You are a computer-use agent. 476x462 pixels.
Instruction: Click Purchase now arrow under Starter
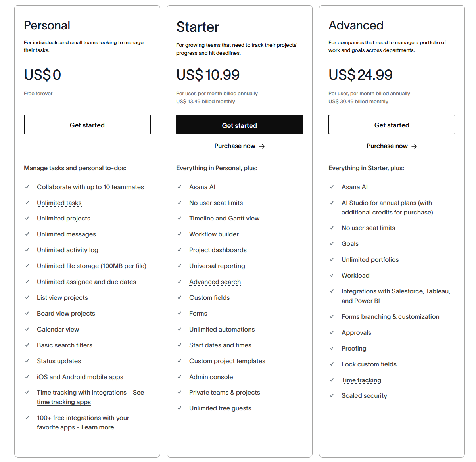tap(240, 146)
